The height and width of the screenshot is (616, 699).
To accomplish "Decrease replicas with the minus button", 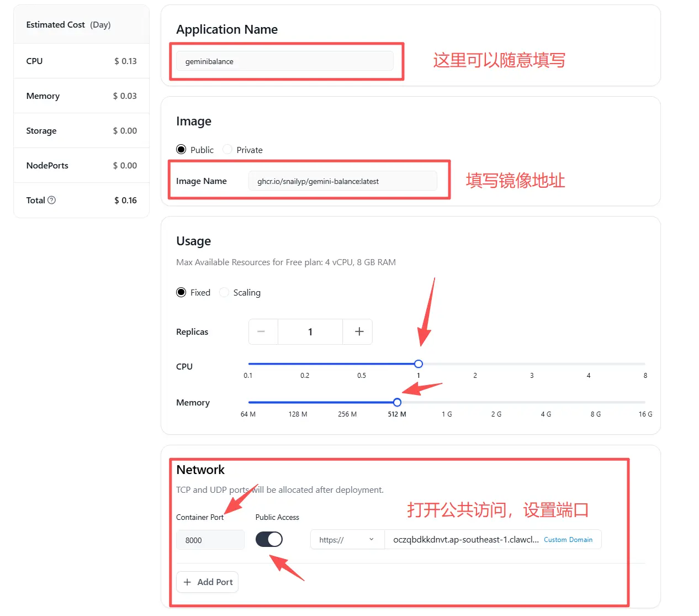I will (261, 331).
